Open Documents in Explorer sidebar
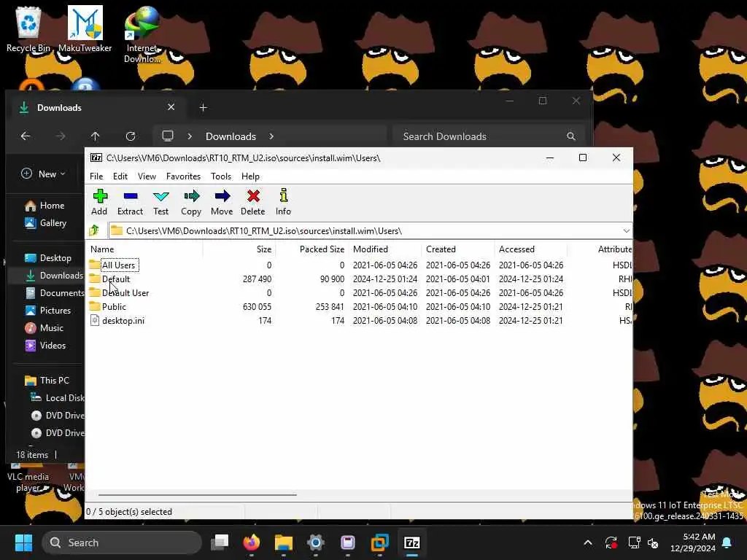747x560 pixels. [x=55, y=293]
